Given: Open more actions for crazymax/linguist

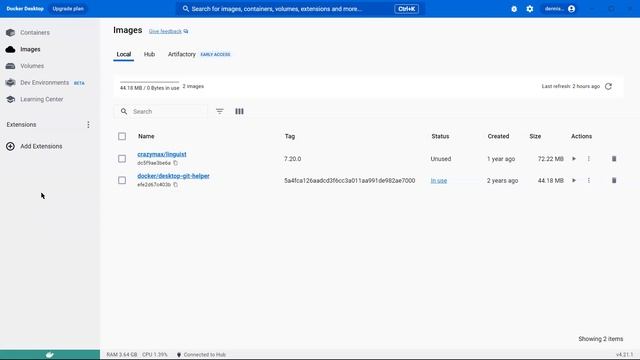Looking at the screenshot, I should (589, 159).
